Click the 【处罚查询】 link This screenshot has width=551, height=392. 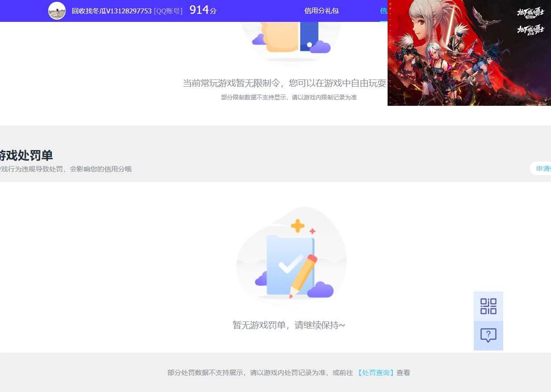coord(376,372)
